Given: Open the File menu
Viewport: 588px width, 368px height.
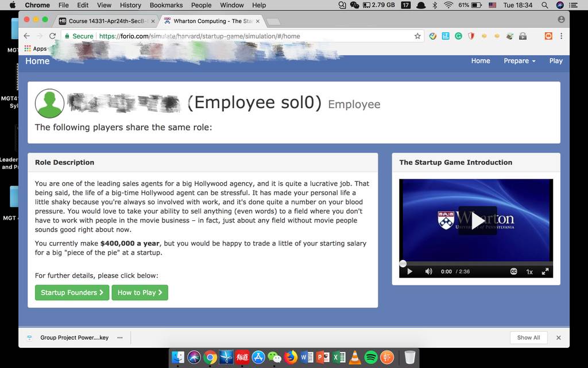Looking at the screenshot, I should tap(63, 5).
